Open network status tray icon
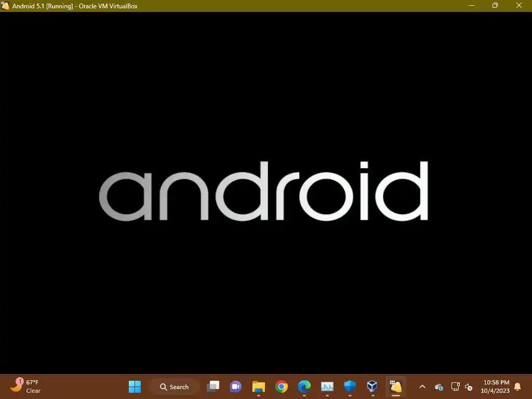The image size is (532, 399). tap(455, 387)
